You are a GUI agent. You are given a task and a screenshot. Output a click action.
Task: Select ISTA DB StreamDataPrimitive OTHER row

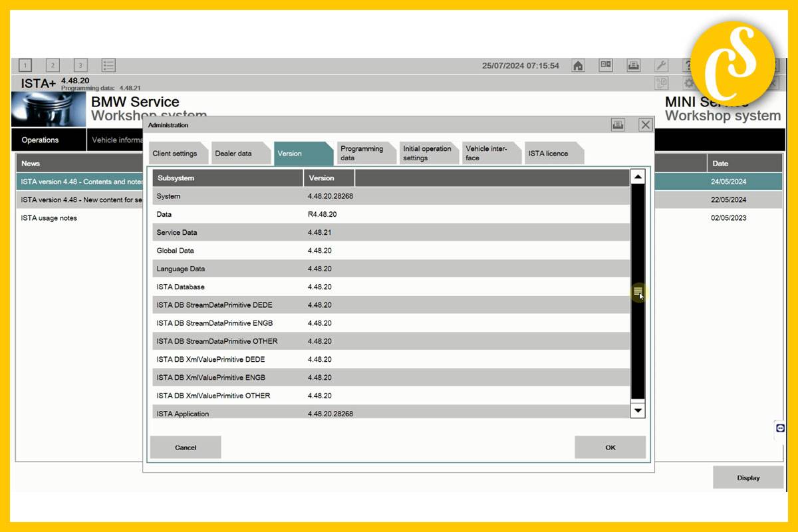391,341
